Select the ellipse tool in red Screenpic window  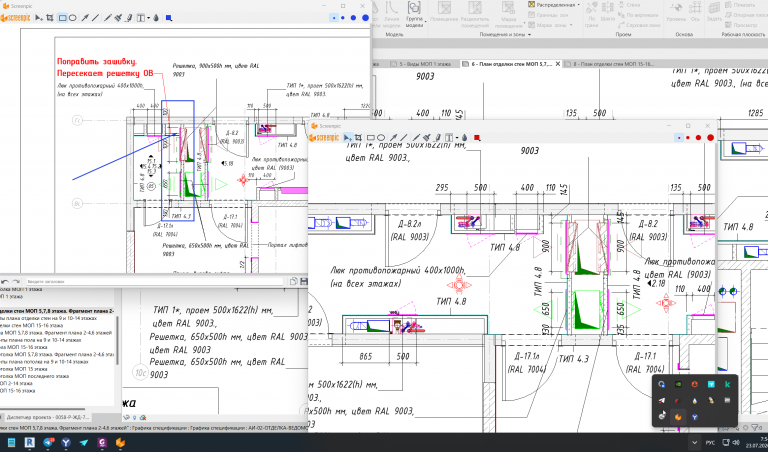tap(381, 138)
